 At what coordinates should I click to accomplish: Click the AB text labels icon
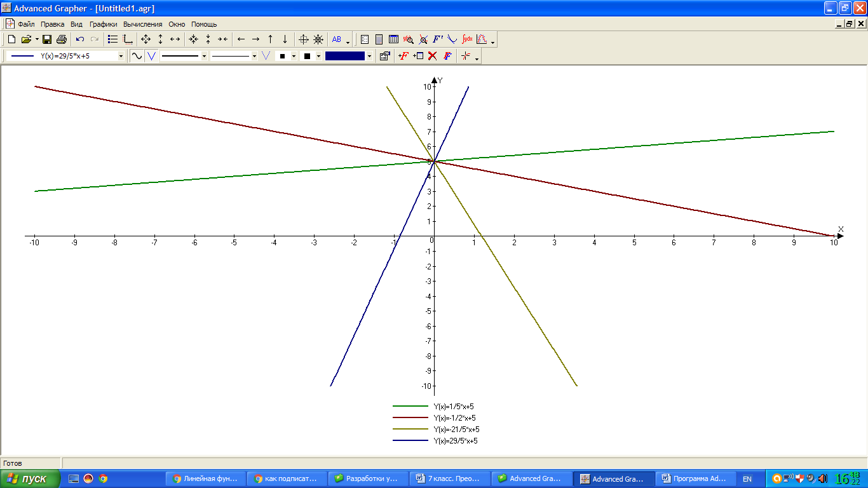pos(337,39)
